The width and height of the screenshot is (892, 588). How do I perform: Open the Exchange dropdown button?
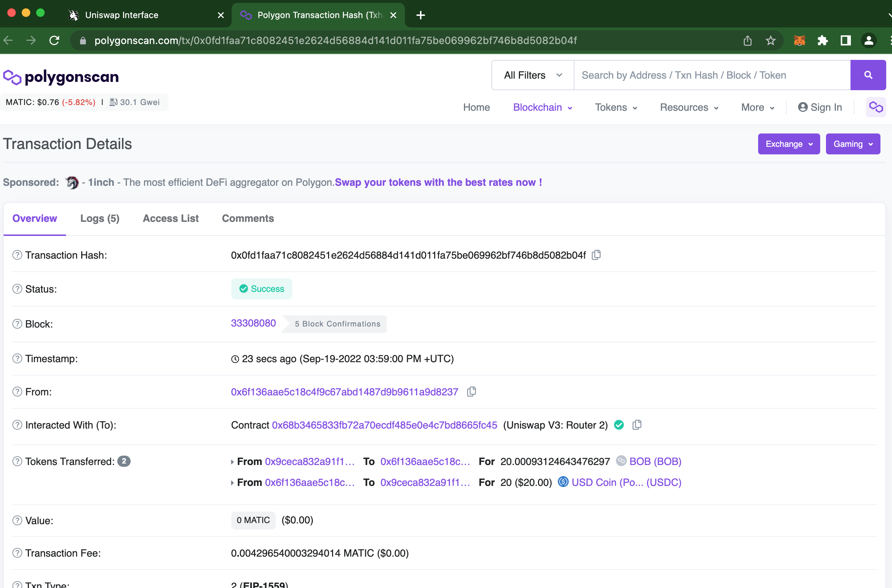(x=788, y=144)
